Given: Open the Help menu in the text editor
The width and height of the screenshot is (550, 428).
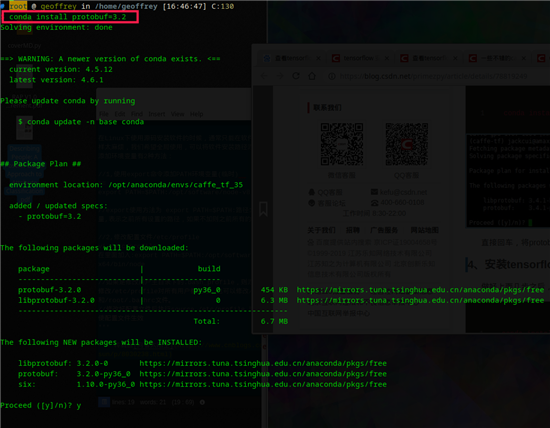Looking at the screenshot, I should coord(196,114).
